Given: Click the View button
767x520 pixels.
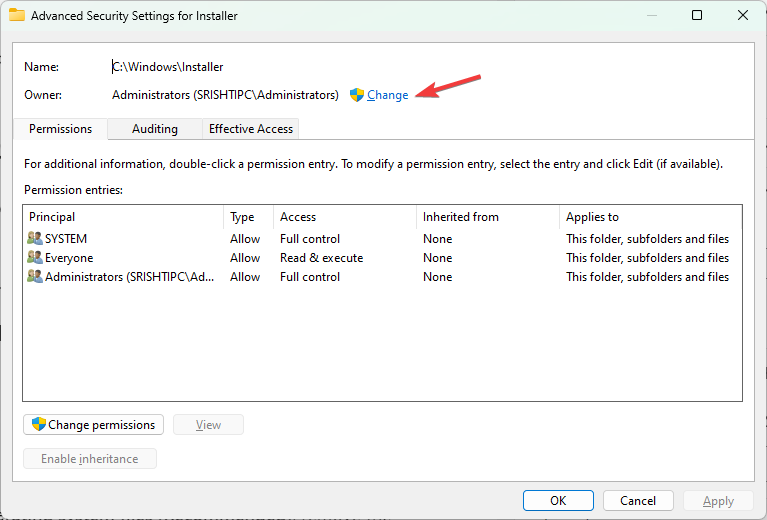Looking at the screenshot, I should tap(208, 425).
